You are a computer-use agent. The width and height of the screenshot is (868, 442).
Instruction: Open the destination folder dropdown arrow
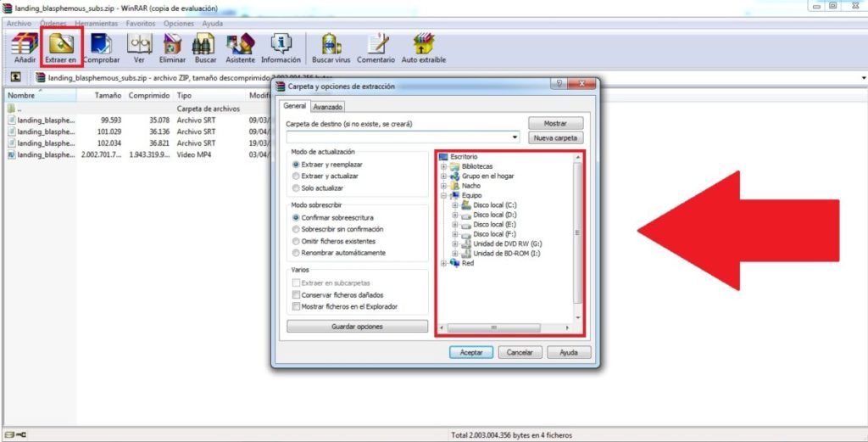coord(515,137)
